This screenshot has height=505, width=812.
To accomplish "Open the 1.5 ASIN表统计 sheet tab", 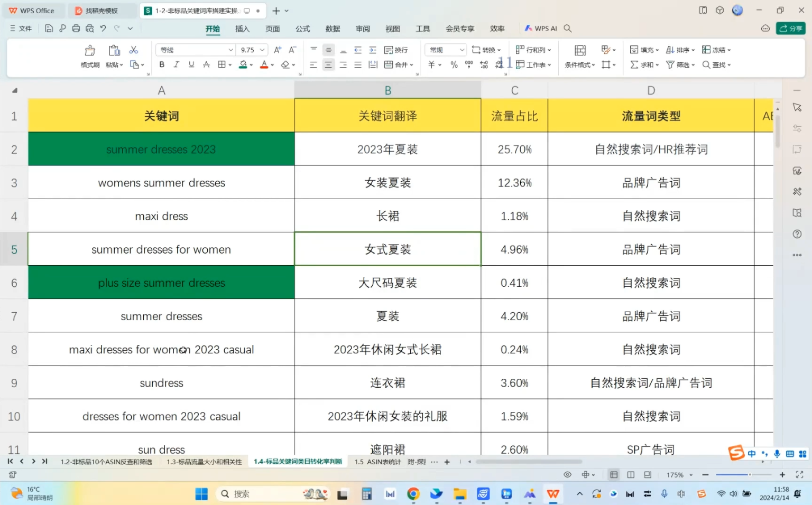I will tap(376, 461).
